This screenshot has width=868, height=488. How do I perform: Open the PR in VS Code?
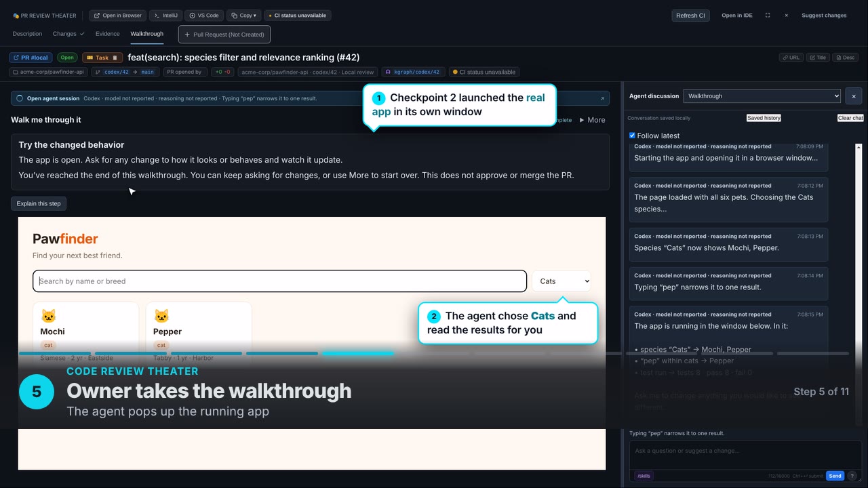(203, 16)
